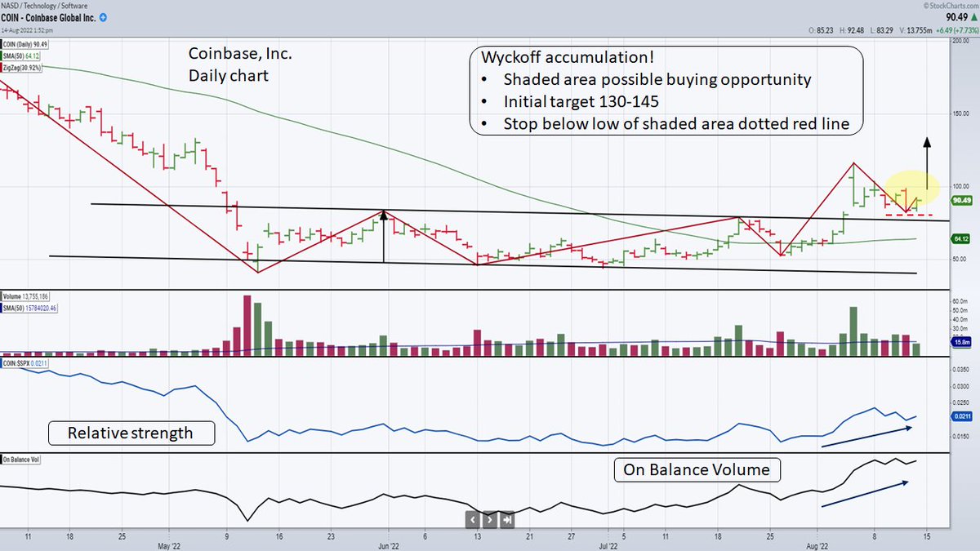Click the 64.12 SMA tag on price axis
Image resolution: width=980 pixels, height=551 pixels.
tap(961, 239)
